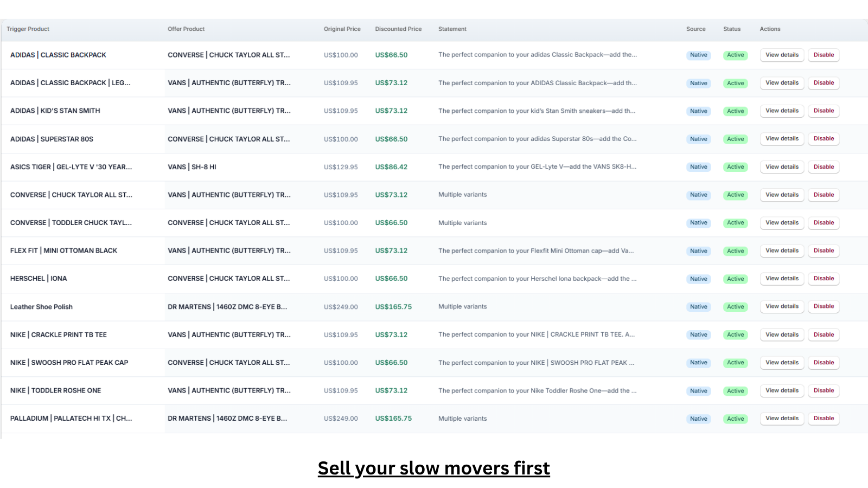
Task: Click the Native badge in HERSCHEL | IONA row
Action: (x=699, y=279)
